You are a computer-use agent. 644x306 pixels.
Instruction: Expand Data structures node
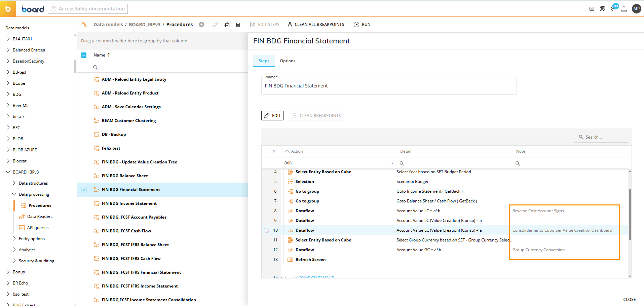point(14,183)
